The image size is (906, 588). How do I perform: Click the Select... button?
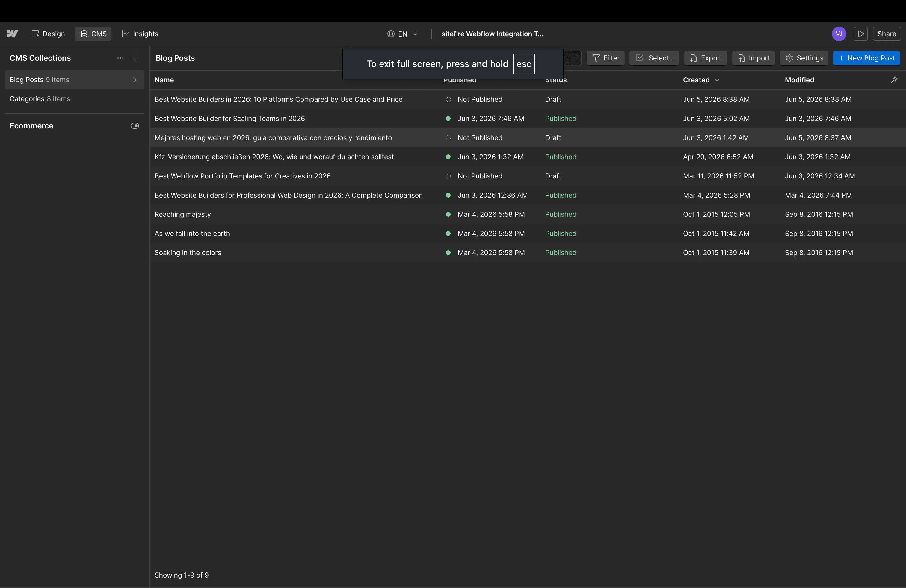click(654, 58)
